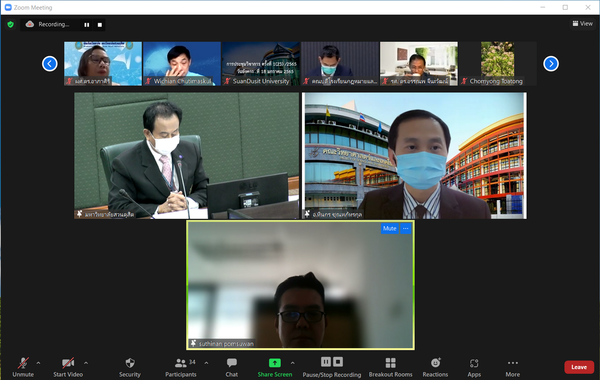600x380 pixels.
Task: Open the Apps panel
Action: pyautogui.click(x=474, y=367)
